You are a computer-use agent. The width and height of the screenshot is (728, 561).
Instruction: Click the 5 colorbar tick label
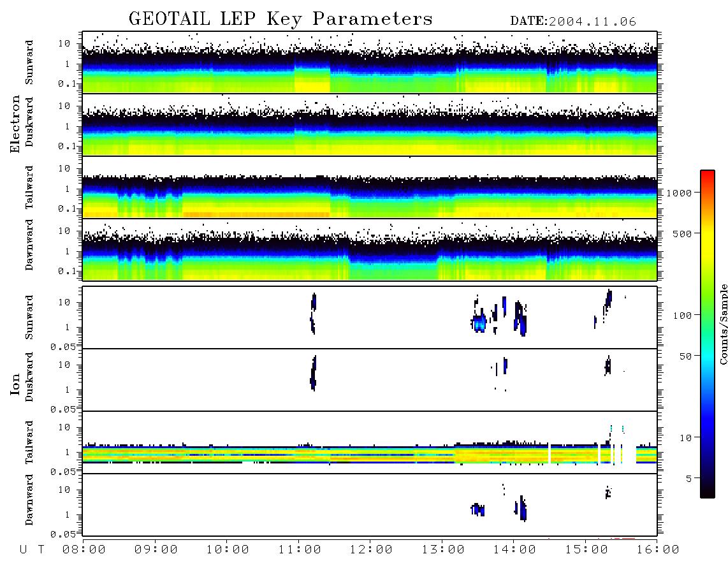[689, 479]
